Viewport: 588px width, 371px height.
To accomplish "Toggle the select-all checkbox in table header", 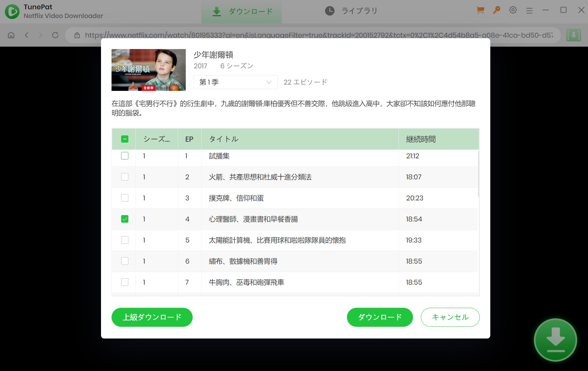I will 125,139.
